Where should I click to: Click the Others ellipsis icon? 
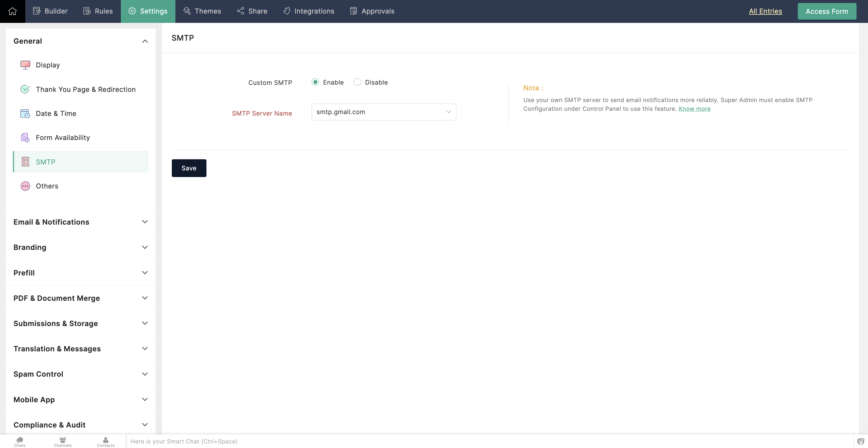(x=25, y=186)
